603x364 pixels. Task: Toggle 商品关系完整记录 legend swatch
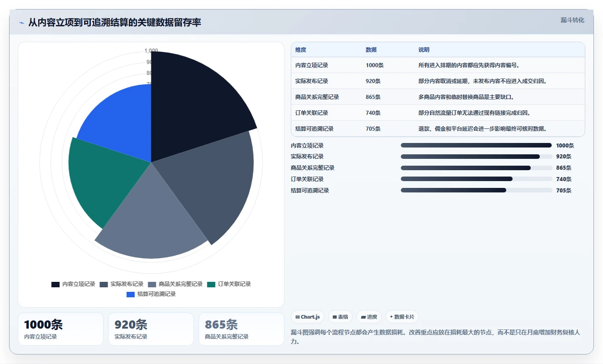[152, 285]
